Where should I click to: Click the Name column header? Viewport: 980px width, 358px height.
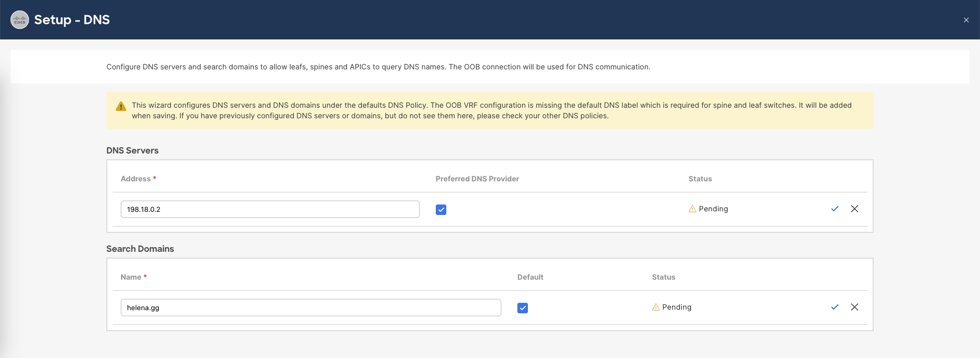(x=131, y=277)
